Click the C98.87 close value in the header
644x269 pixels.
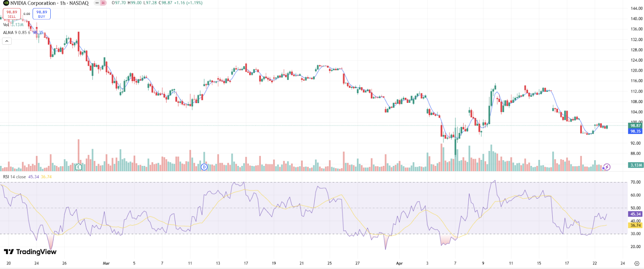tap(165, 3)
